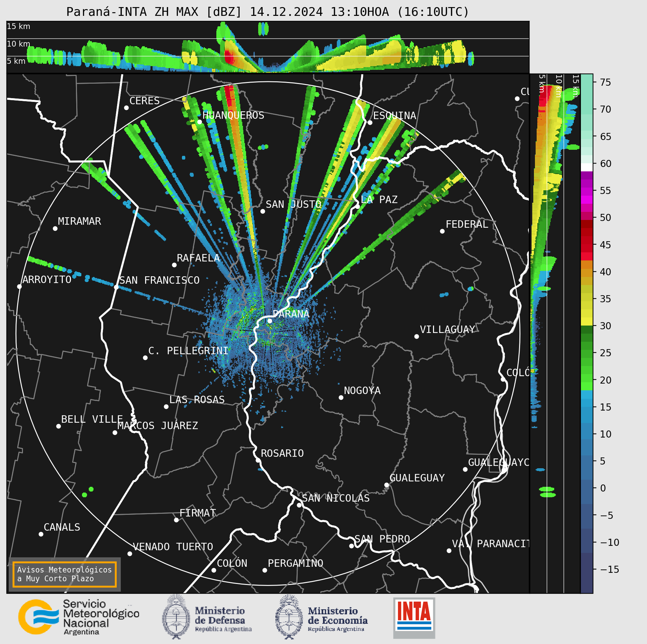Click the LA PAZ label
Viewport: 647px width, 644px height.
pyautogui.click(x=379, y=199)
